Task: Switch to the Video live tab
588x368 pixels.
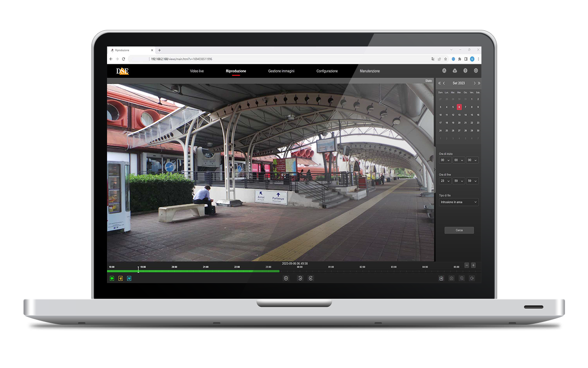Action: click(197, 71)
